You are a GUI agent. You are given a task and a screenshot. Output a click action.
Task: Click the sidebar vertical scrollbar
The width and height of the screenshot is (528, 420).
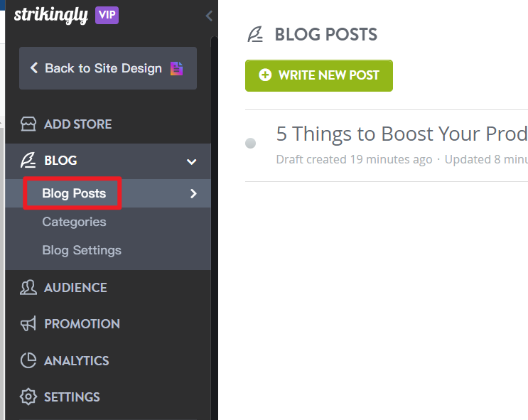click(214, 228)
